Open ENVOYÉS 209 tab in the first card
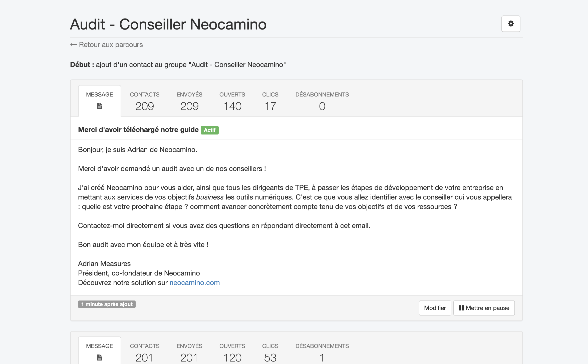 tap(189, 101)
